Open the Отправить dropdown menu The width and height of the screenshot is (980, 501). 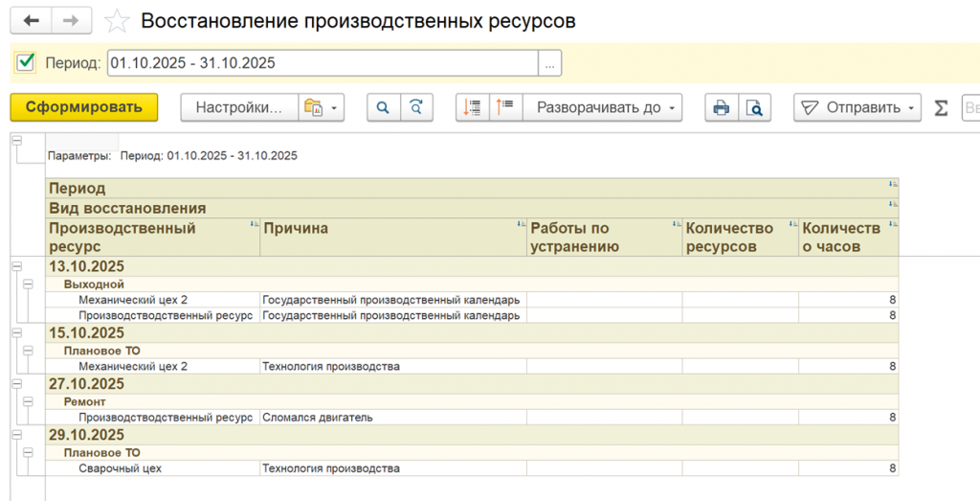point(857,107)
